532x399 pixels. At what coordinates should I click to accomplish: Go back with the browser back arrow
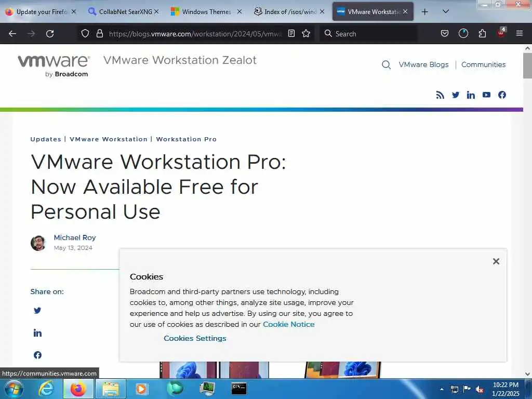12,34
